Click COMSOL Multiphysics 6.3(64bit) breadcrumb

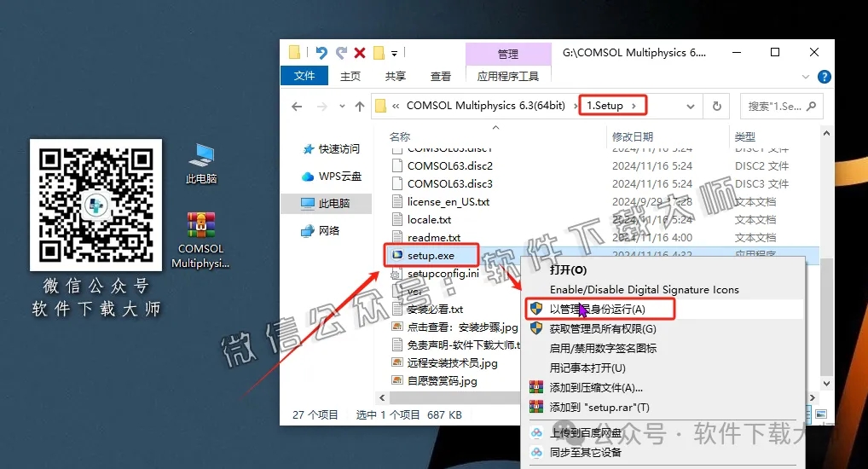485,106
